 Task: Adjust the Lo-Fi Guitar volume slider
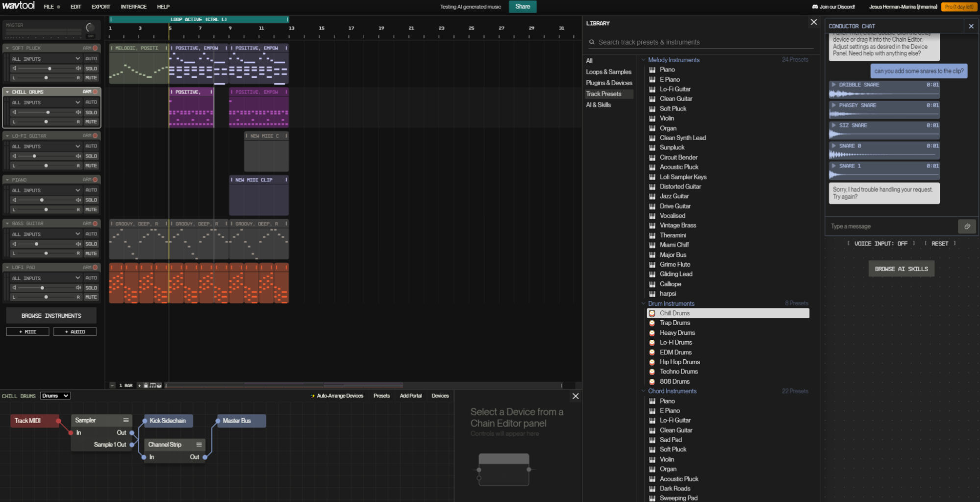[34, 156]
